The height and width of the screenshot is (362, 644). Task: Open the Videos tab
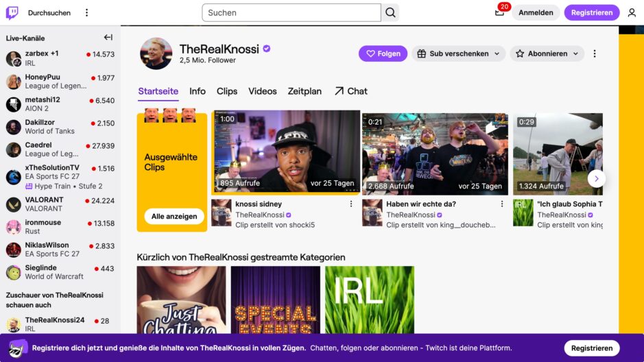(263, 91)
